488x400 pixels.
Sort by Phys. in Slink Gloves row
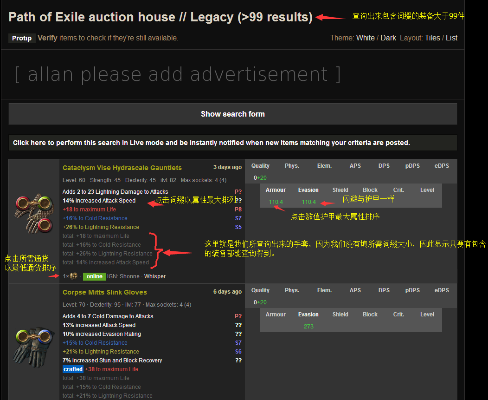click(x=292, y=290)
